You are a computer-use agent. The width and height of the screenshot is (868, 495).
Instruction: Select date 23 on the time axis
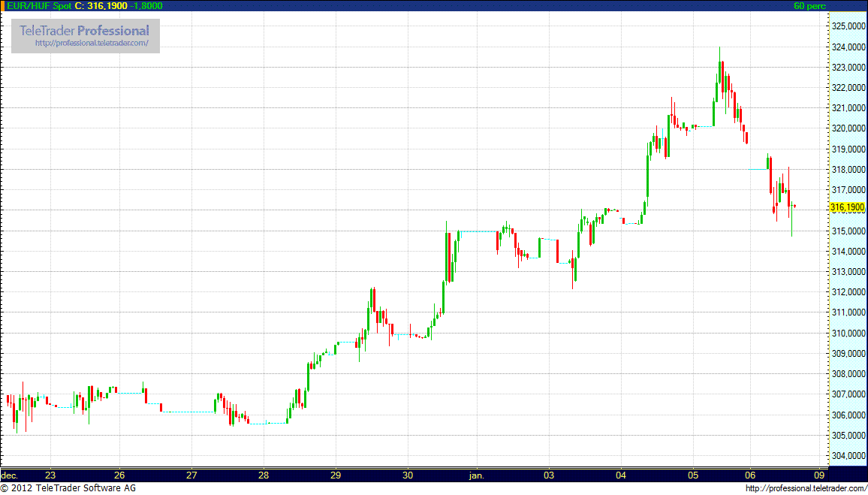coord(50,475)
